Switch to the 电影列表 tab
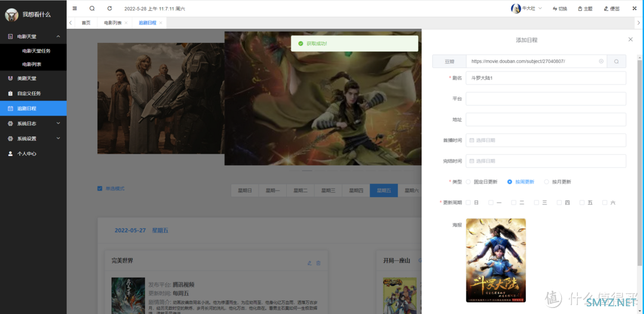This screenshot has height=314, width=644. pos(113,23)
